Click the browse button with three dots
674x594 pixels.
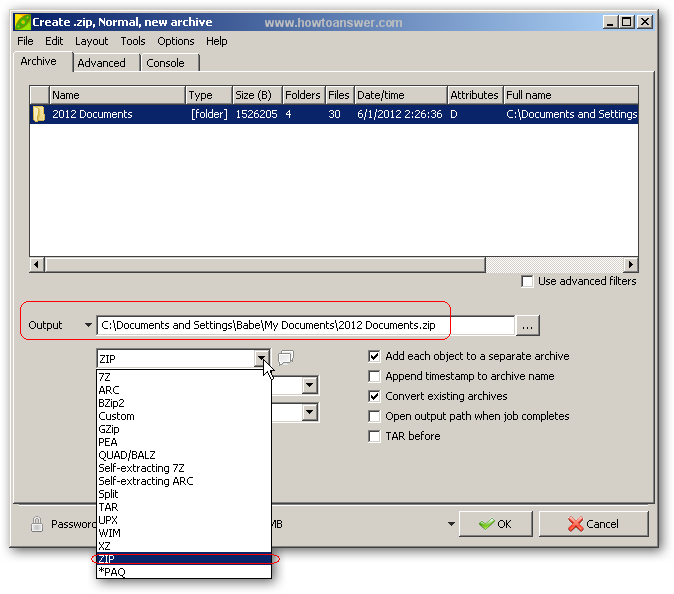coord(529,325)
